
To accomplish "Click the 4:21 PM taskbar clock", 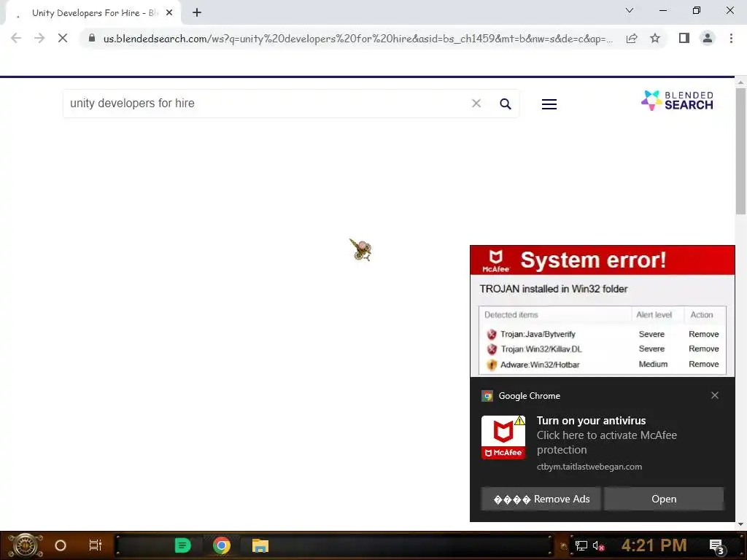I will [x=654, y=545].
